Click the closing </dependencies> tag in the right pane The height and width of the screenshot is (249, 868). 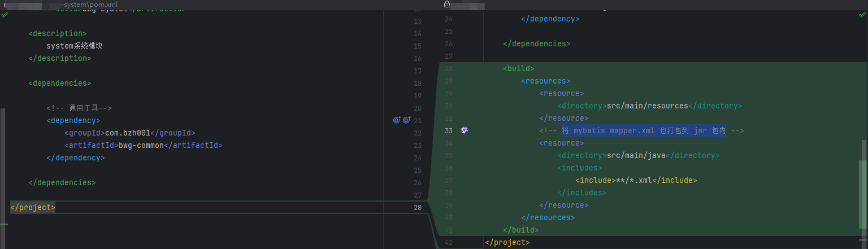coord(537,43)
